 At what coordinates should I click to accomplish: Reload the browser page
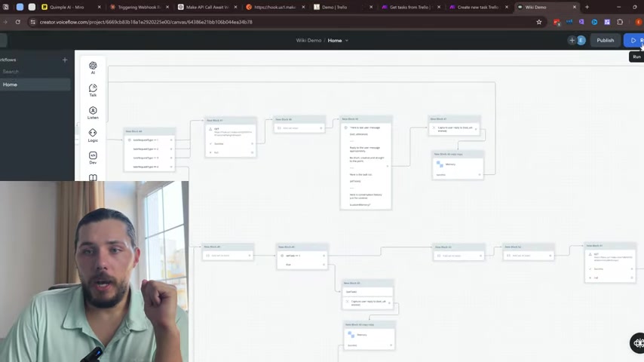[17, 22]
